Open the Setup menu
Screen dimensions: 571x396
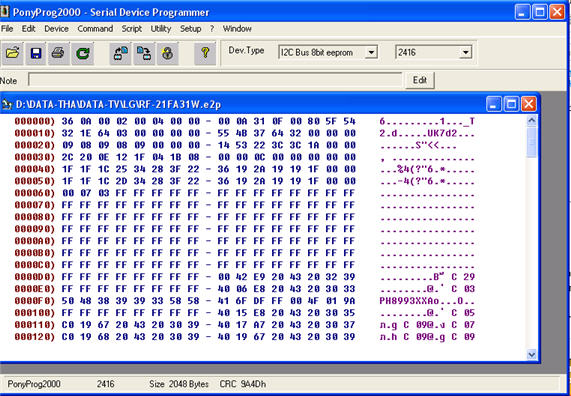190,29
